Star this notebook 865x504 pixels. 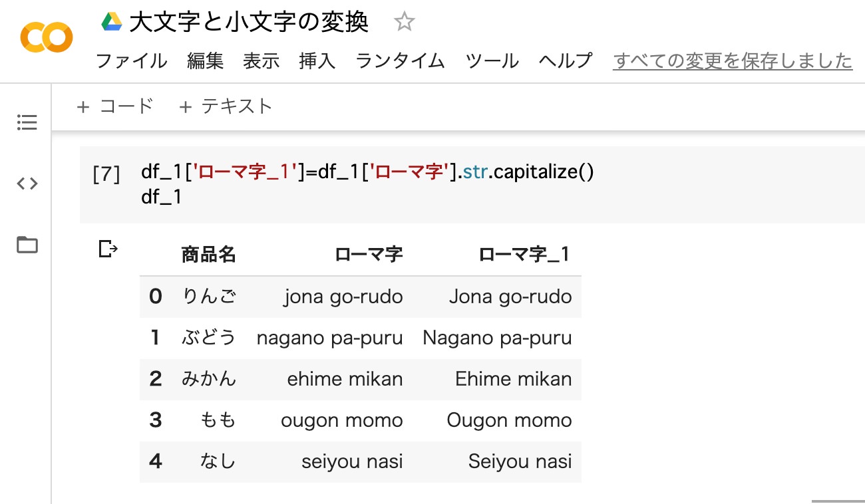point(404,23)
